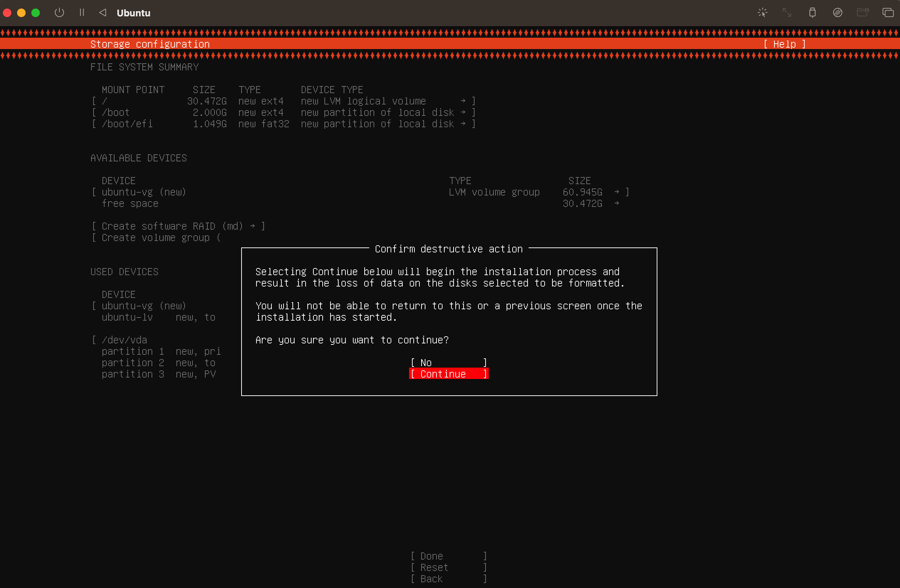Screen dimensions: 900x588
Task: Pause the Ubuntu virtual machine
Action: click(82, 12)
